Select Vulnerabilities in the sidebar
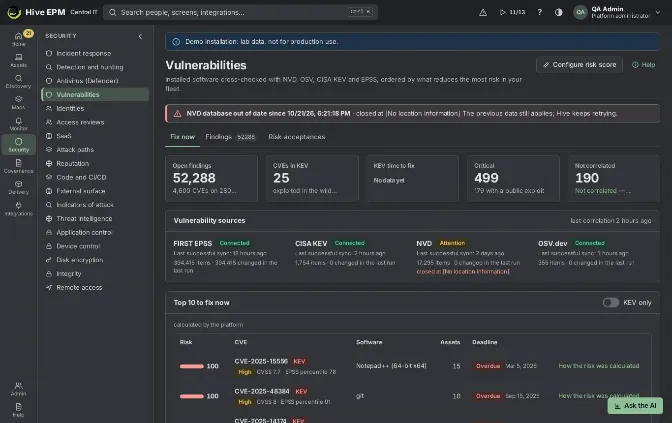The height and width of the screenshot is (423, 672). coord(95,95)
